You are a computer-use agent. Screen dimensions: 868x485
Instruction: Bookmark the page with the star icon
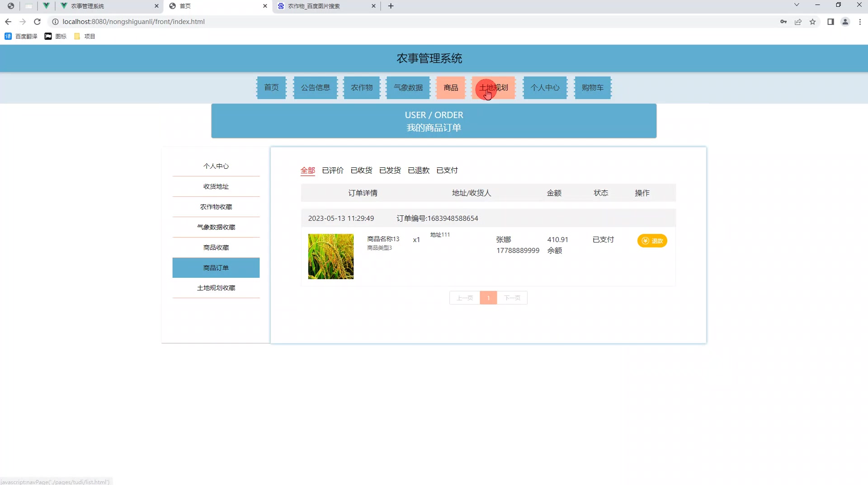click(813, 21)
